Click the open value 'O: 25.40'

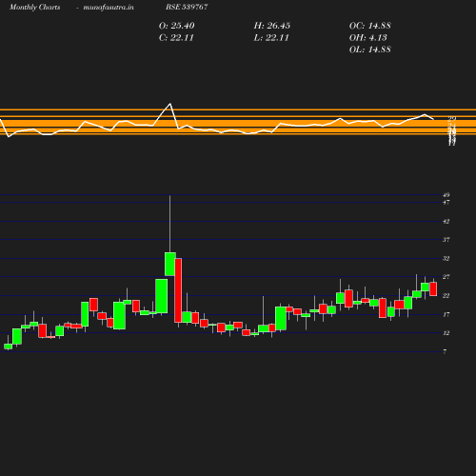[176, 26]
